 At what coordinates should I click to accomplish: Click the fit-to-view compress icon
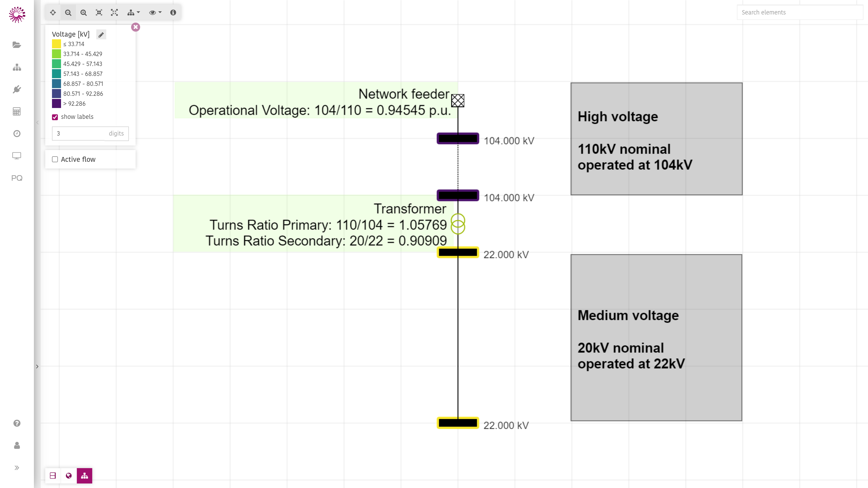(99, 12)
